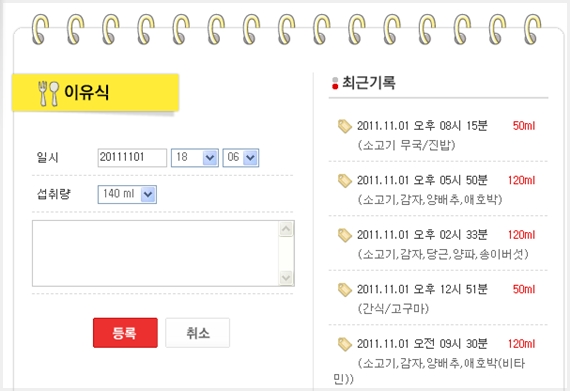570x391 pixels.
Task: Open record with 소고기,감자,당근,양파,송이버섯
Action: click(x=438, y=244)
